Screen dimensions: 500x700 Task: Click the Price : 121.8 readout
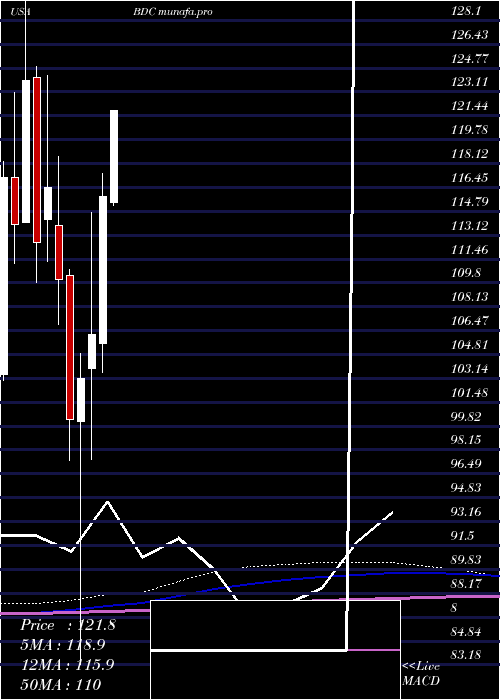68,625
